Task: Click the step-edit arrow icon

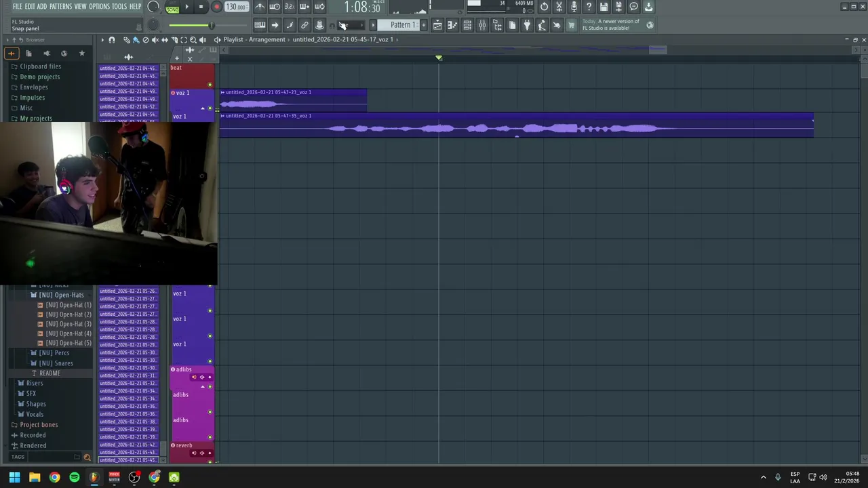Action: [275, 25]
